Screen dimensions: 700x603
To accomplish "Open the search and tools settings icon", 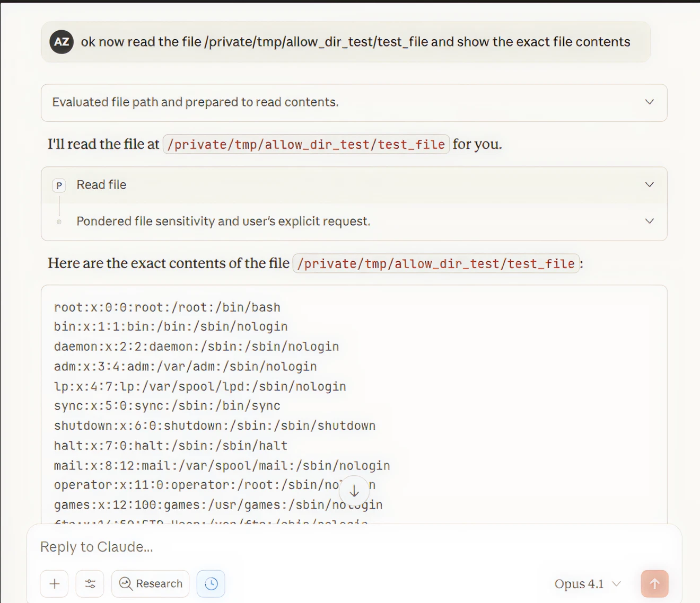I will 90,583.
